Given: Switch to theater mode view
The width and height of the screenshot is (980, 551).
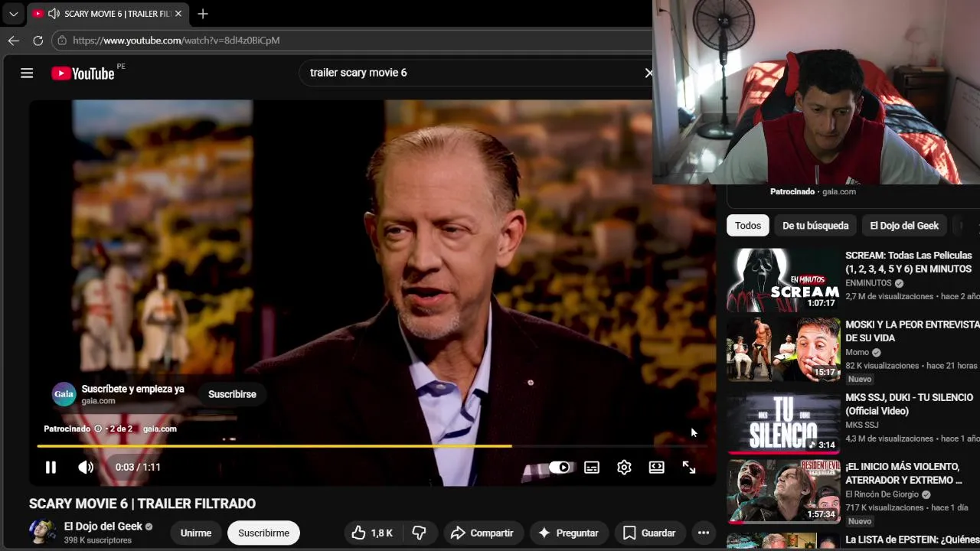Looking at the screenshot, I should (x=657, y=467).
